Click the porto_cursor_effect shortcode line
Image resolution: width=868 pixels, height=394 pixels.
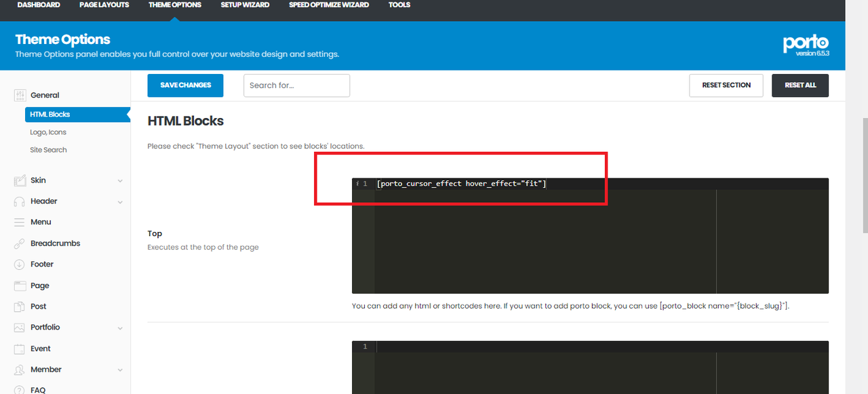click(461, 184)
